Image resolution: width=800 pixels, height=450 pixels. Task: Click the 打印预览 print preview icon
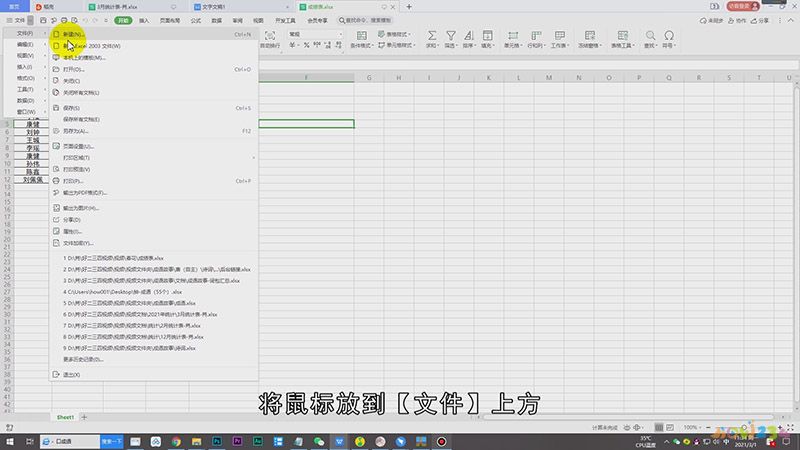click(x=56, y=169)
